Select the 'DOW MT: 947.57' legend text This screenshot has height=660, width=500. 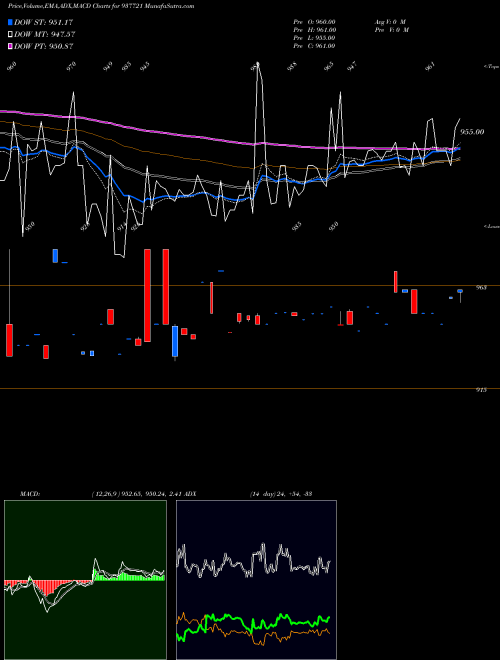pos(45,35)
